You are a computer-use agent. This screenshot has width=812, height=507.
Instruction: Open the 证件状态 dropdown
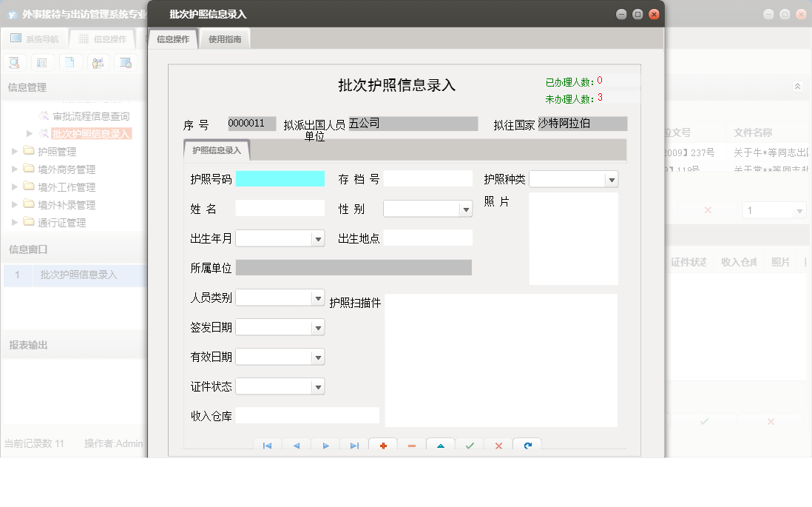click(318, 386)
